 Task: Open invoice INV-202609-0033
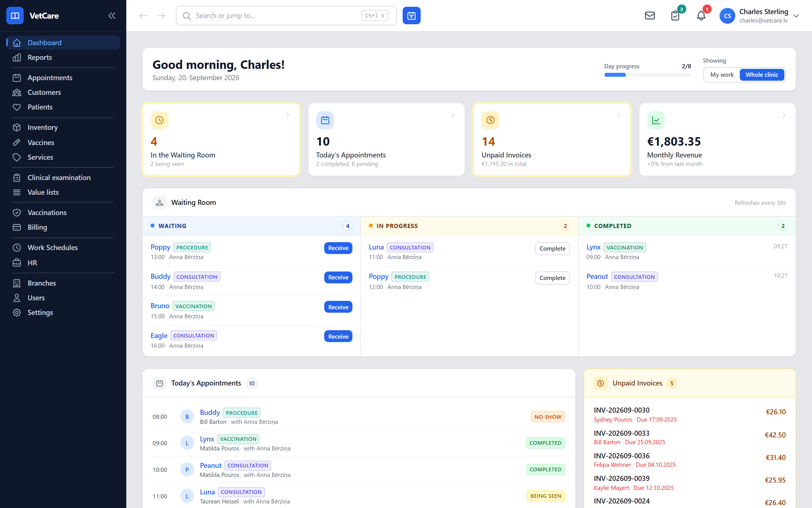coord(621,433)
